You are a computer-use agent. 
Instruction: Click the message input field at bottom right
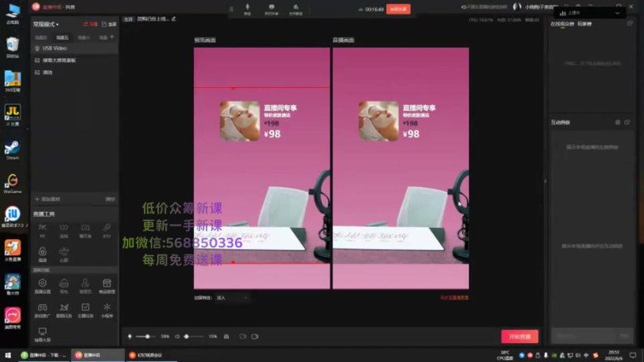(583, 335)
